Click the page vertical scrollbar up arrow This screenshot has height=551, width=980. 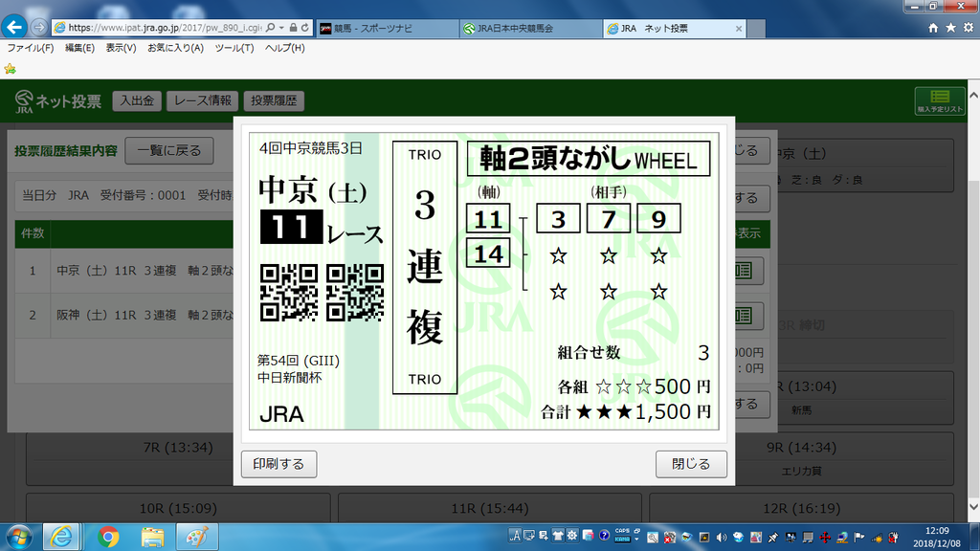(973, 96)
